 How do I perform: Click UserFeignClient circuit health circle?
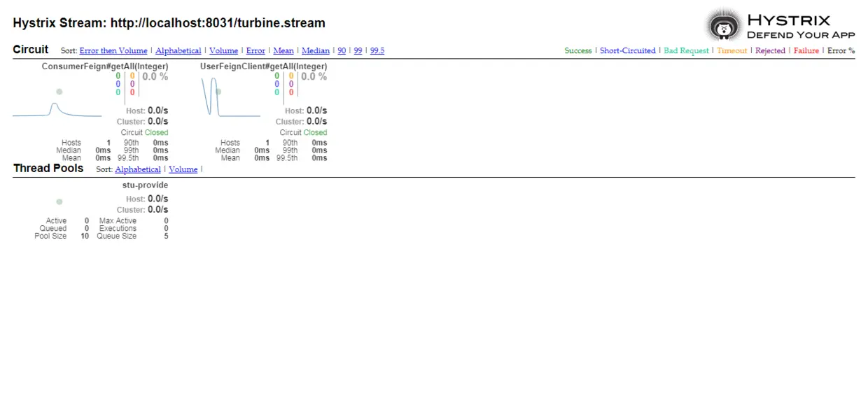point(218,92)
